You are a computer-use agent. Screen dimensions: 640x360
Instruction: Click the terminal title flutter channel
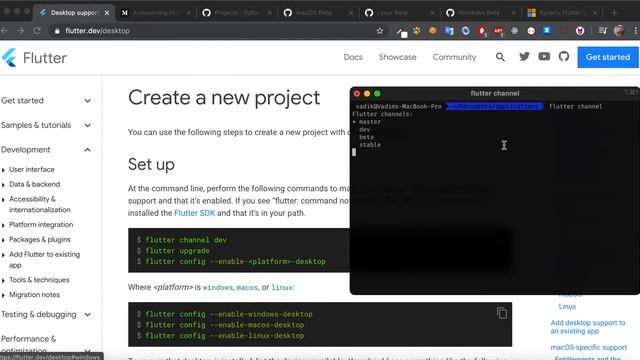(495, 93)
